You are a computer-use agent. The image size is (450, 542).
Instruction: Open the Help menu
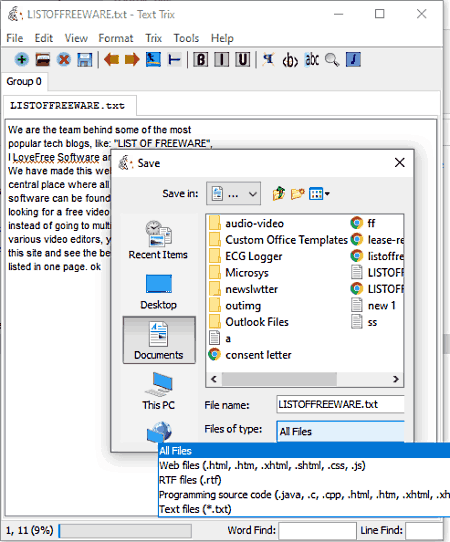(x=222, y=38)
